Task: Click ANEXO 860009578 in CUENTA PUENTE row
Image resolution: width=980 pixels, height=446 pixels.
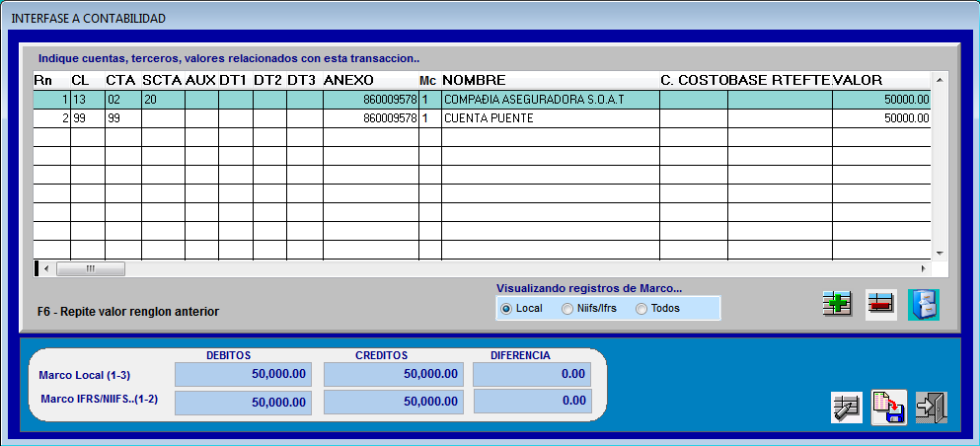Action: [371, 118]
